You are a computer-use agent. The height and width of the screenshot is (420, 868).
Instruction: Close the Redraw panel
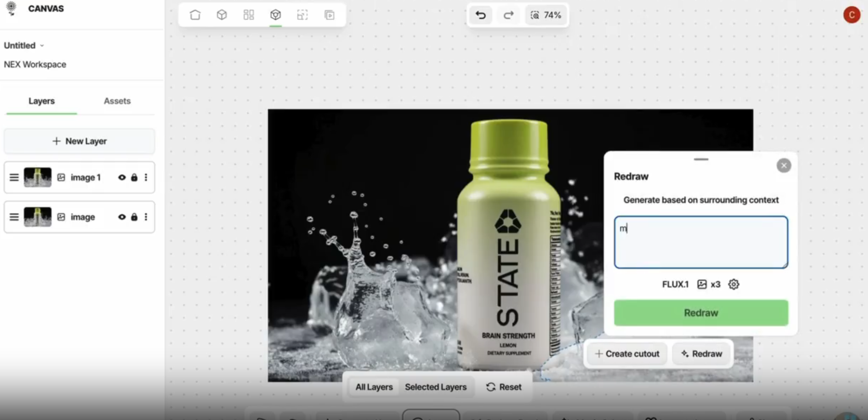(x=784, y=166)
